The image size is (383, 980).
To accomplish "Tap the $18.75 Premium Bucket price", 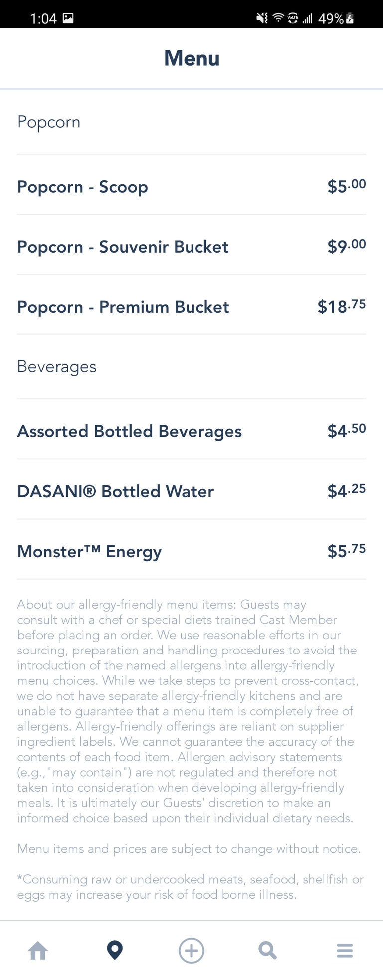I will pyautogui.click(x=342, y=306).
